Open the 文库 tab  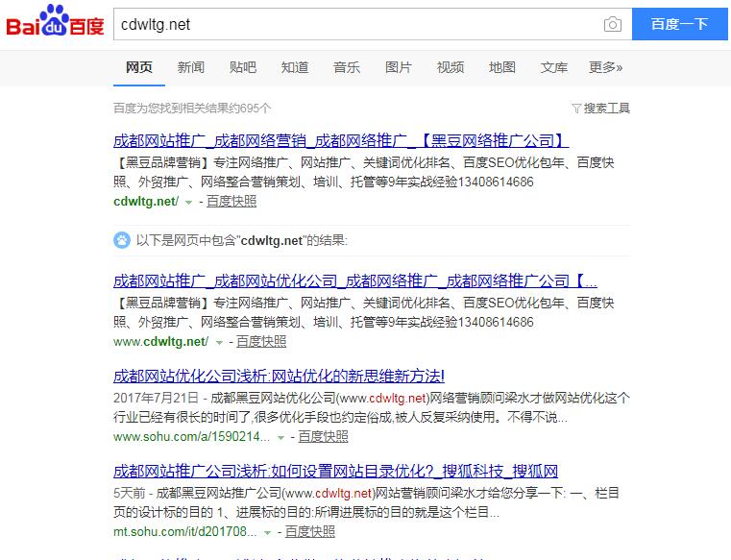554,67
